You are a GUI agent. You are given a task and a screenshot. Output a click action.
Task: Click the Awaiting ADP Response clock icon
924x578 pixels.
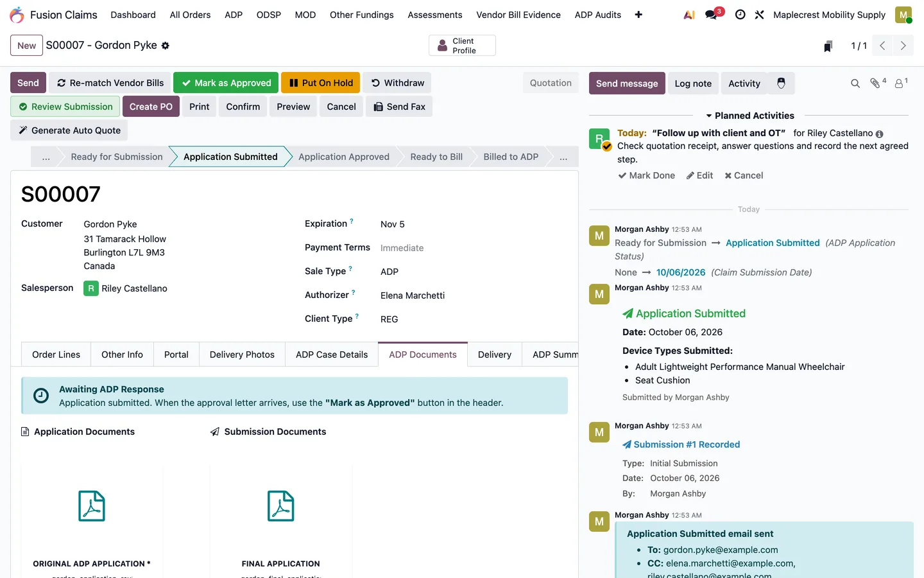point(41,396)
